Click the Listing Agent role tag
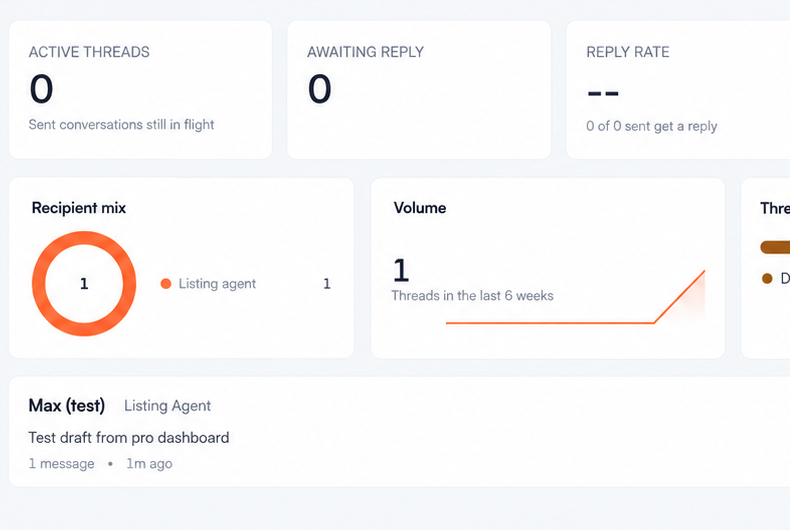Image resolution: width=790 pixels, height=530 pixels. 167,406
